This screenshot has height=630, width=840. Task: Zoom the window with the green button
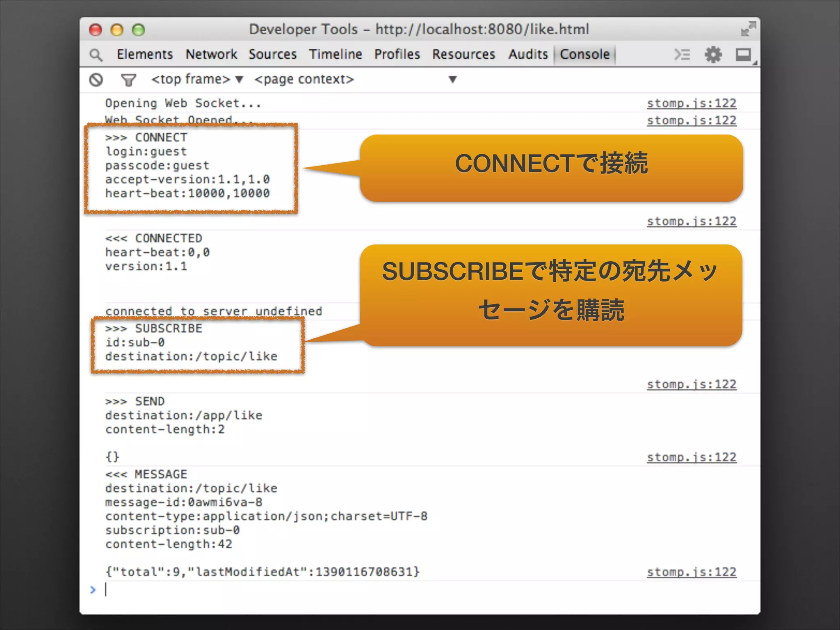[139, 30]
